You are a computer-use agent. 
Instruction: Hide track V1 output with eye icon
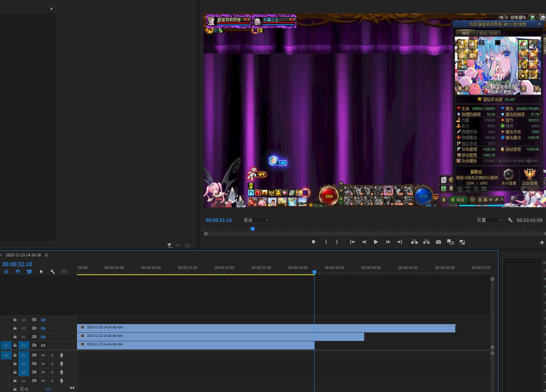(43, 345)
